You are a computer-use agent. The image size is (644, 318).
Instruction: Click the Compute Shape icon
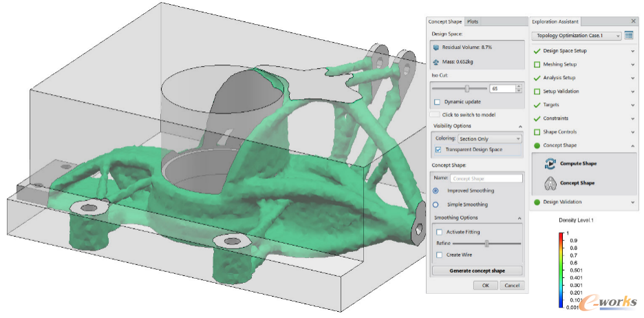click(x=550, y=164)
